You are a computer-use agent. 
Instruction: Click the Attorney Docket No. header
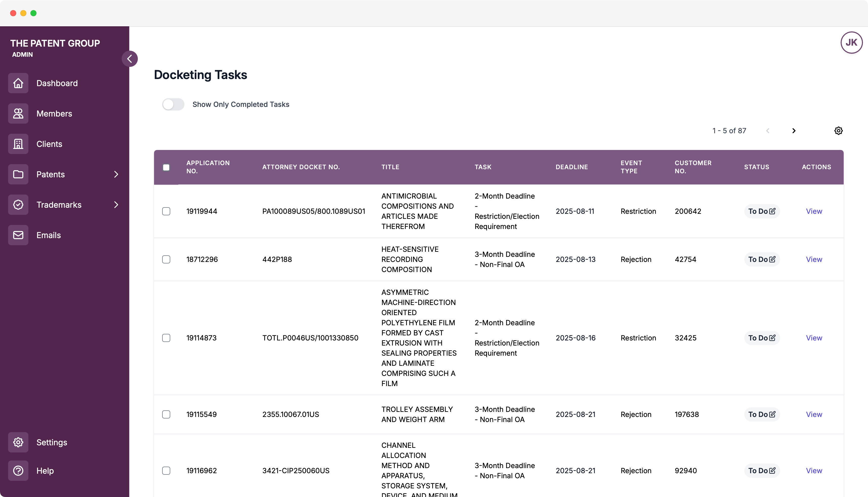click(x=301, y=167)
